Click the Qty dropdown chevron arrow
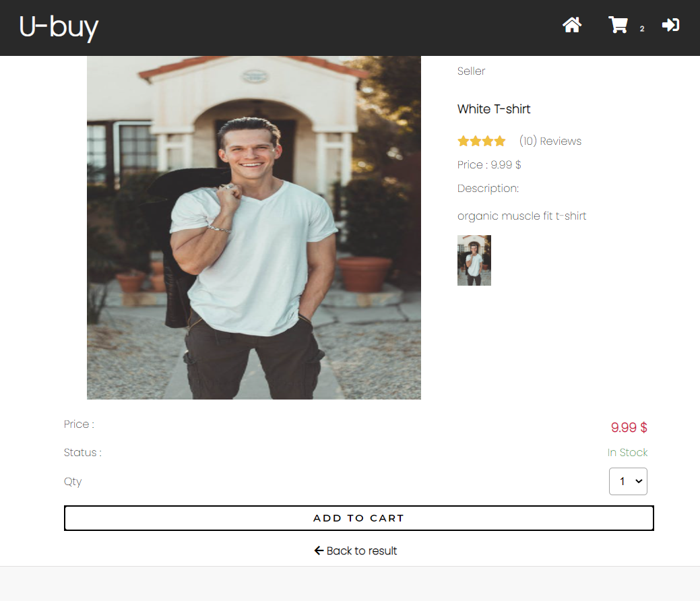The height and width of the screenshot is (601, 700). [x=637, y=481]
